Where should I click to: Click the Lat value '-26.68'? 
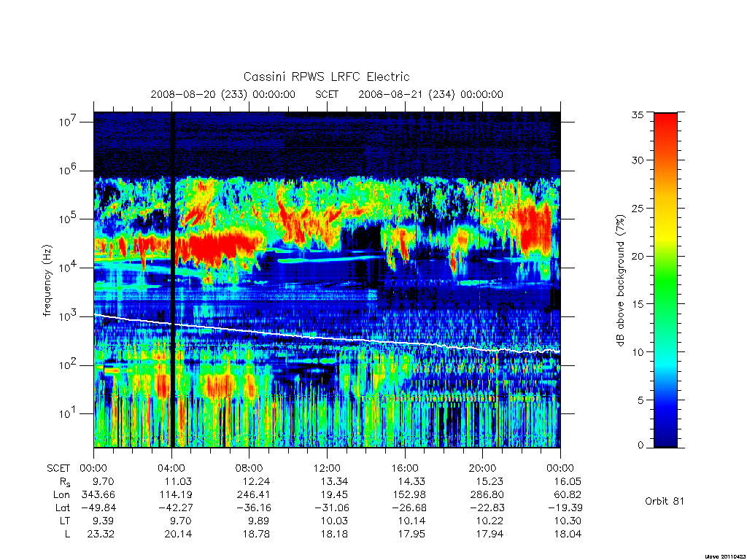point(409,508)
